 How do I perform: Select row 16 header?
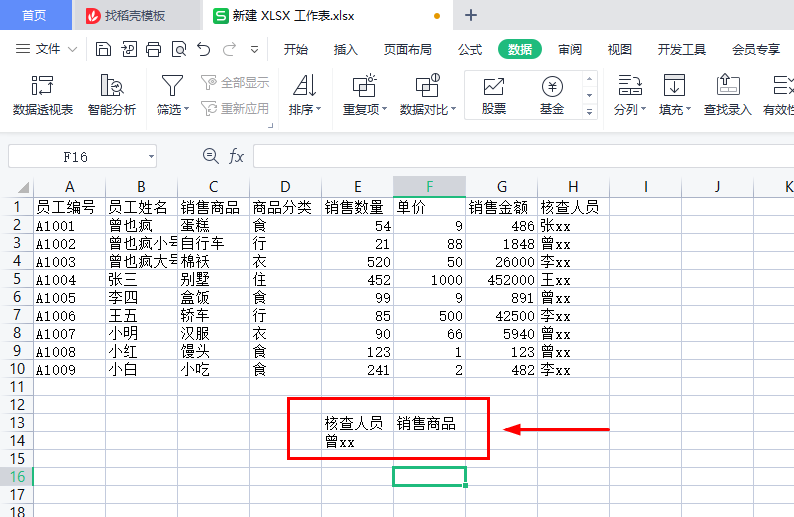17,476
